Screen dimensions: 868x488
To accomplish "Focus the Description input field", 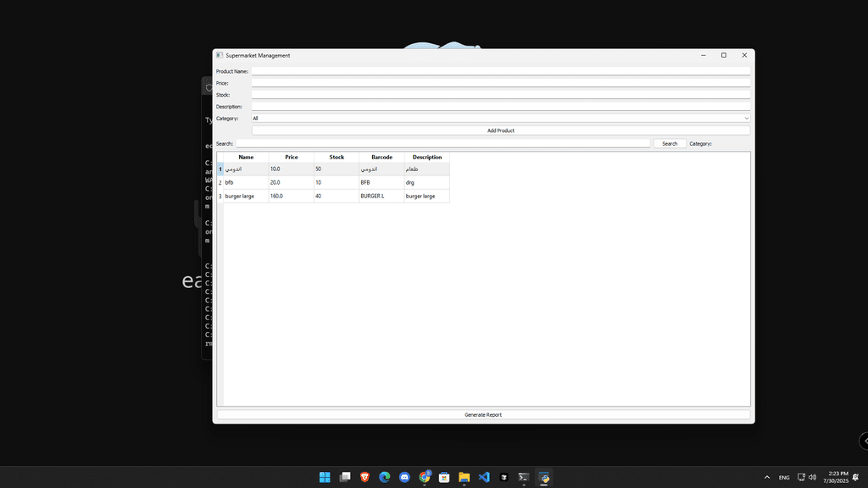I will [x=501, y=106].
